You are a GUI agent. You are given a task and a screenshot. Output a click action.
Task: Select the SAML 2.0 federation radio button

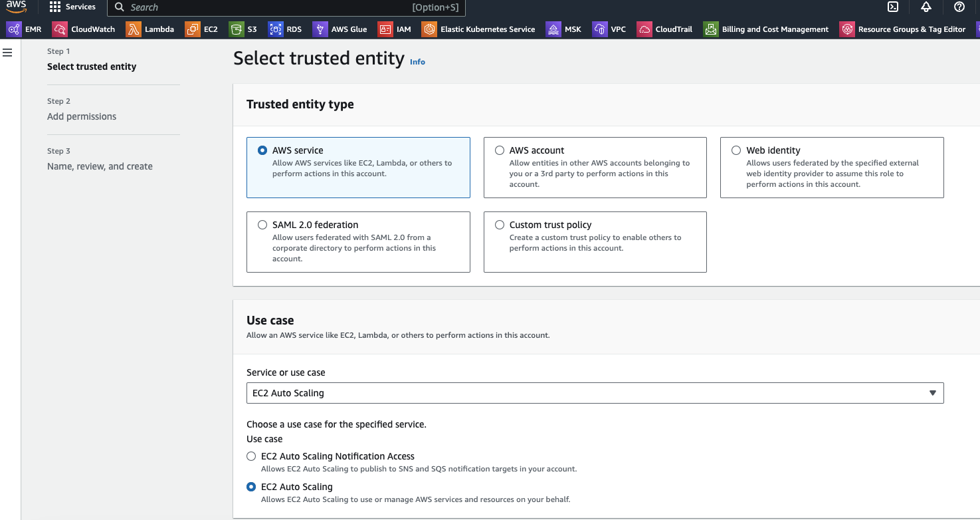point(262,225)
